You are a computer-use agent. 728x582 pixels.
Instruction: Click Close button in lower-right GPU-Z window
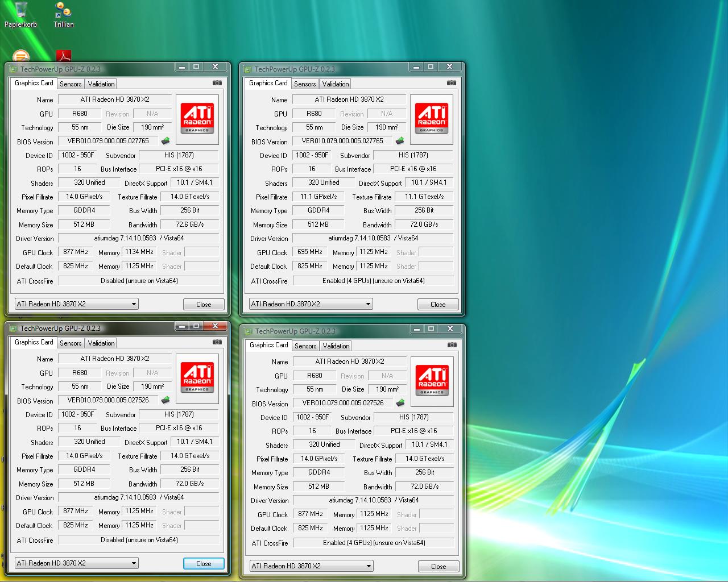tap(439, 567)
